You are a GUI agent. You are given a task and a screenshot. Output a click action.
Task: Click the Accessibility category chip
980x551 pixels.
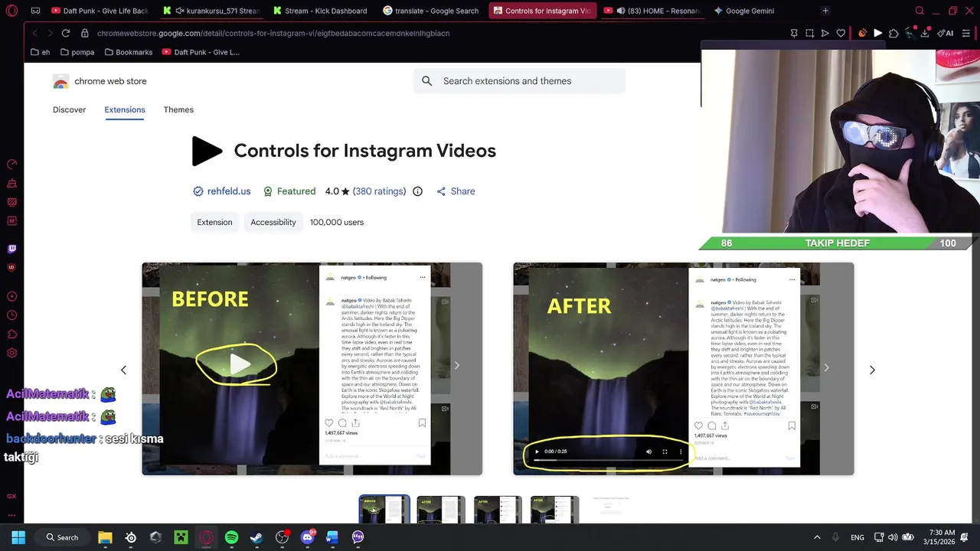(x=273, y=222)
